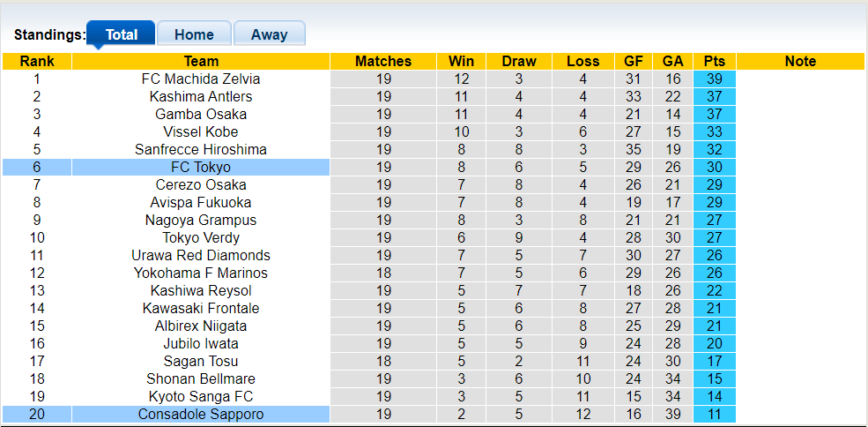Select the Away standings tab
Viewport: 868px width, 427px height.
click(269, 34)
